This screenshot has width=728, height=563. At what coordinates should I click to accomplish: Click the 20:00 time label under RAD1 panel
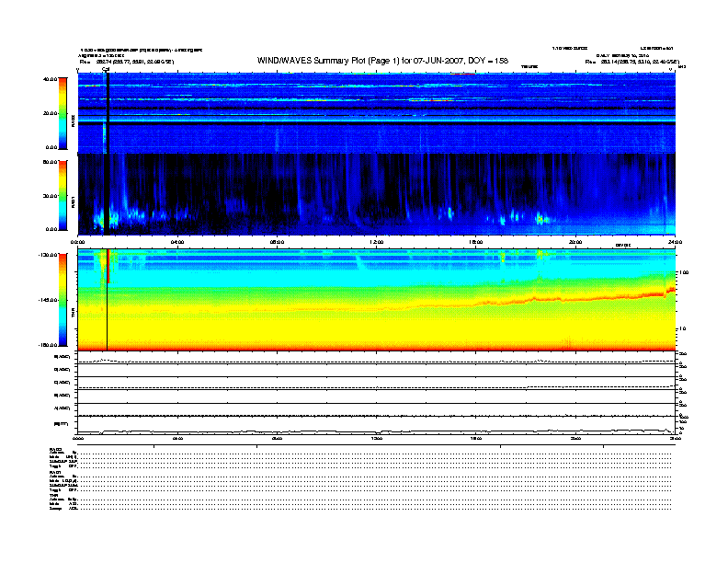pyautogui.click(x=575, y=242)
